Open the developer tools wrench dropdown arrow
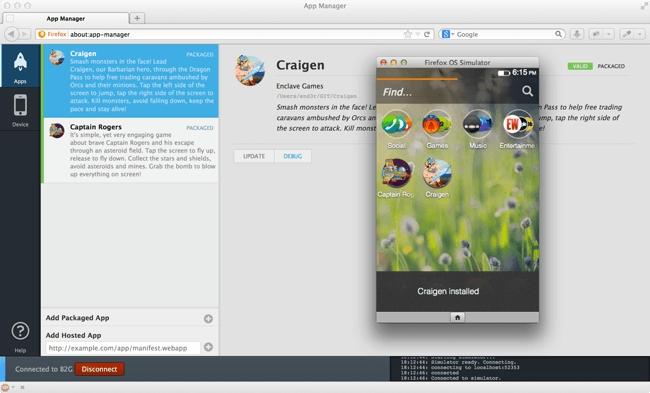This screenshot has height=393, width=650. tap(640, 34)
